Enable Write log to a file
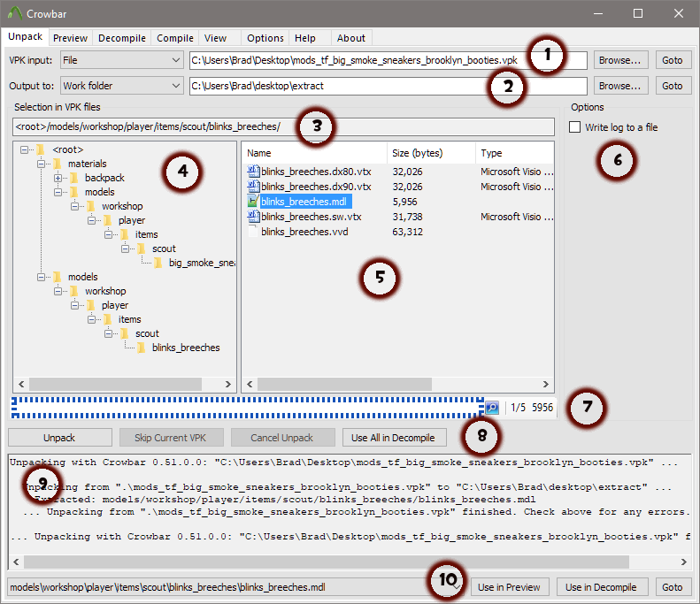Screen dimensions: 700x604 point(574,127)
